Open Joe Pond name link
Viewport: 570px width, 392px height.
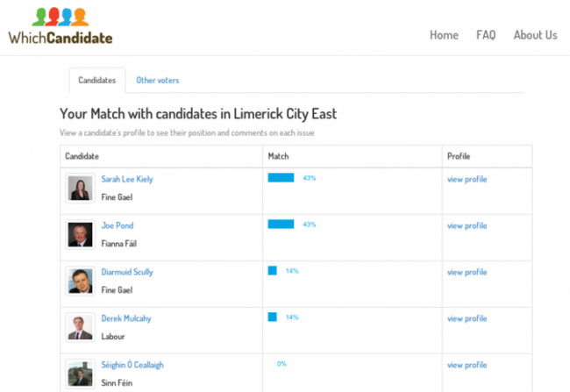click(x=117, y=225)
